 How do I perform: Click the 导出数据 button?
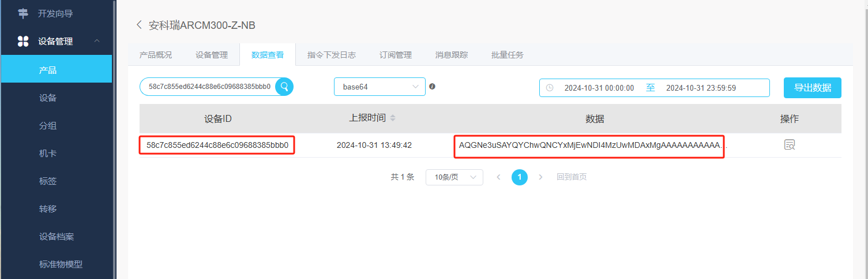[x=812, y=88]
